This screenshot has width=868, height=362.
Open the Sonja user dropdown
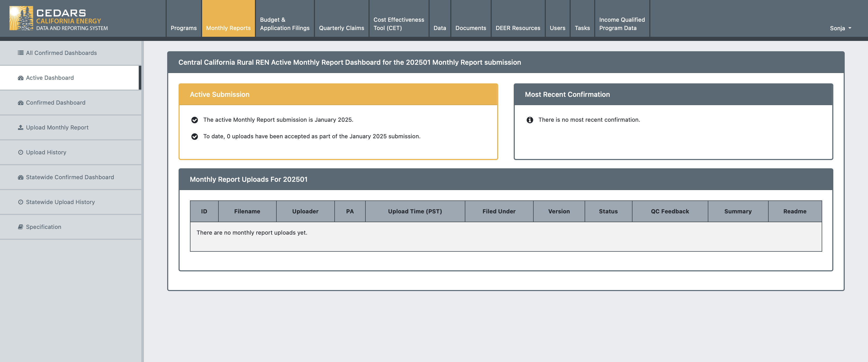pos(840,28)
